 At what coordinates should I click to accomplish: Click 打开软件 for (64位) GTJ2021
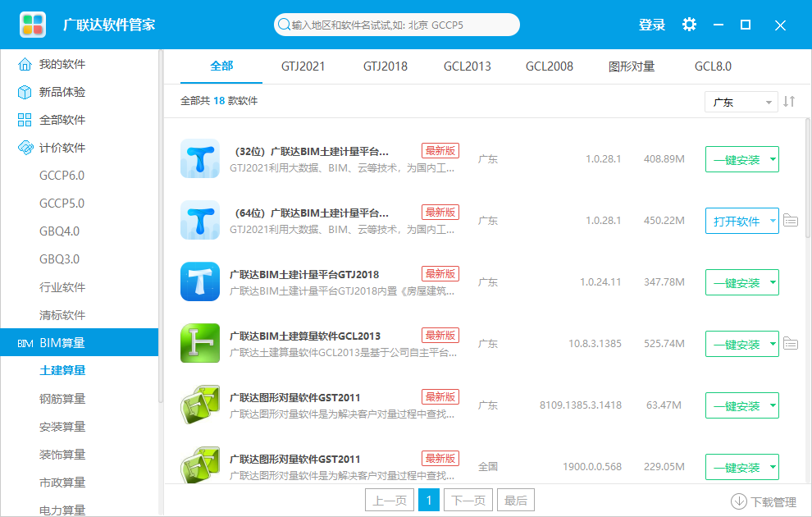coord(737,221)
